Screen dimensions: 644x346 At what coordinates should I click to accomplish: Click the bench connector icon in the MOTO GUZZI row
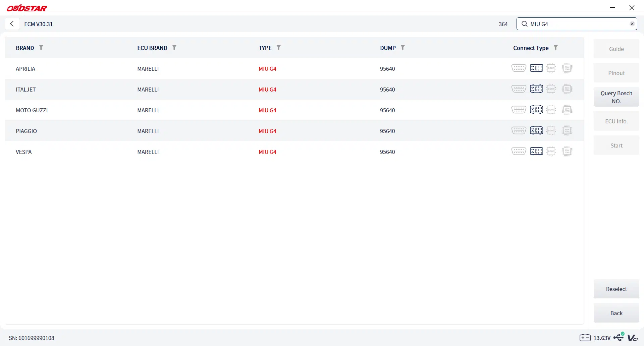[536, 110]
